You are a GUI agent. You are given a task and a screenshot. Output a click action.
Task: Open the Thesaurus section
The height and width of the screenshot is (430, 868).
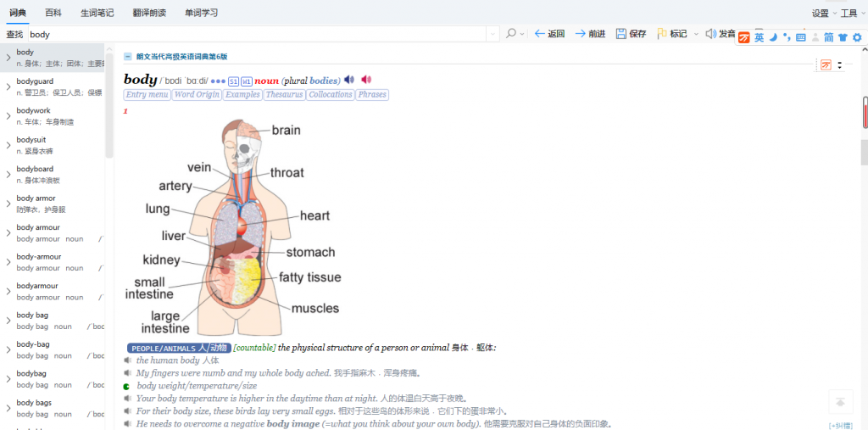click(284, 95)
